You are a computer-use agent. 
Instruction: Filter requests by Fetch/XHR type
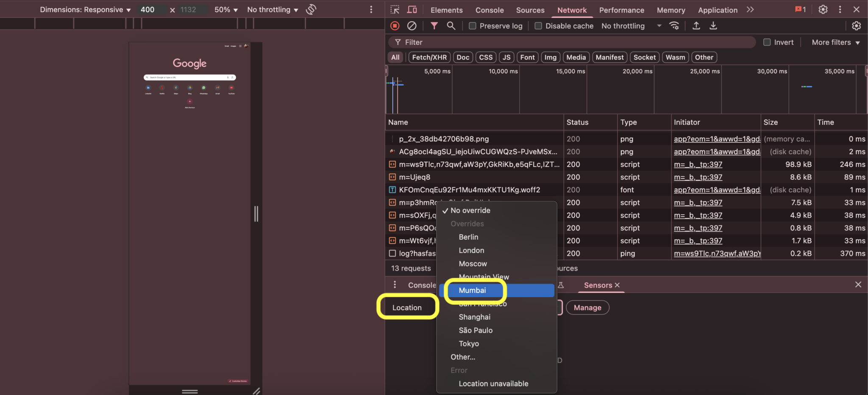pos(429,57)
